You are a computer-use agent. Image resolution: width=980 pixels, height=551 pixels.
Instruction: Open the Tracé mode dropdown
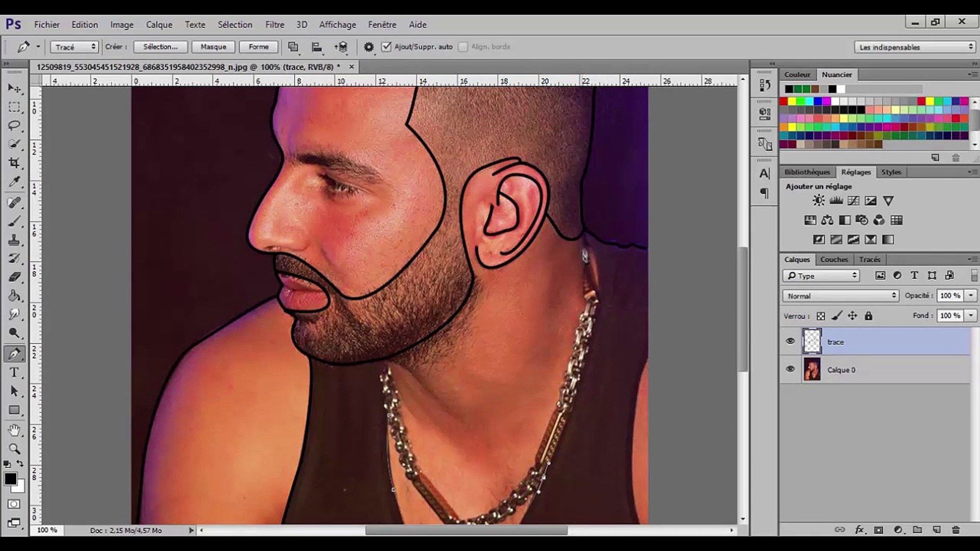click(x=75, y=47)
